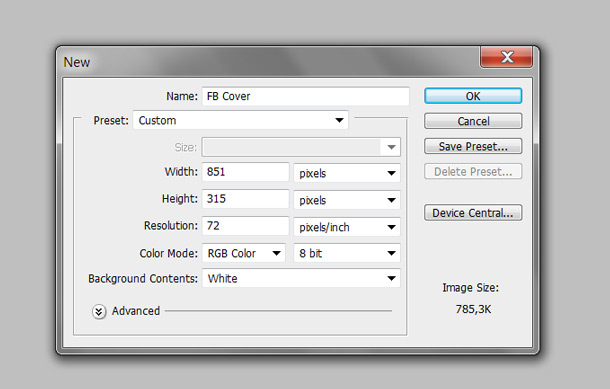Screen dimensions: 610x389
Task: Click the Name field with FB Cover
Action: pos(305,96)
